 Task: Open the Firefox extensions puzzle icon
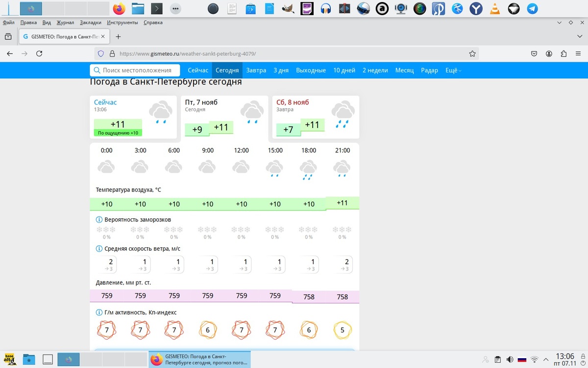(564, 53)
